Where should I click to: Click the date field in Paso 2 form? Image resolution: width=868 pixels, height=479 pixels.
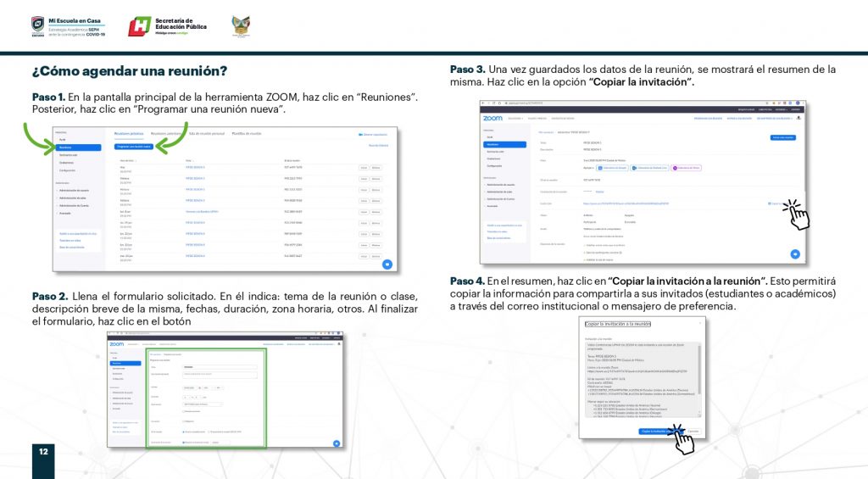click(191, 388)
